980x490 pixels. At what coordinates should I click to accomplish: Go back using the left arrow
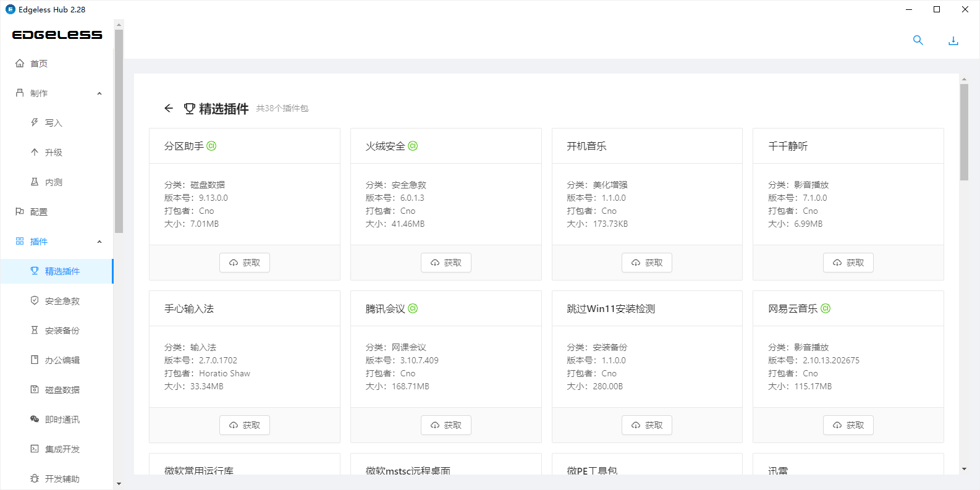(x=169, y=109)
